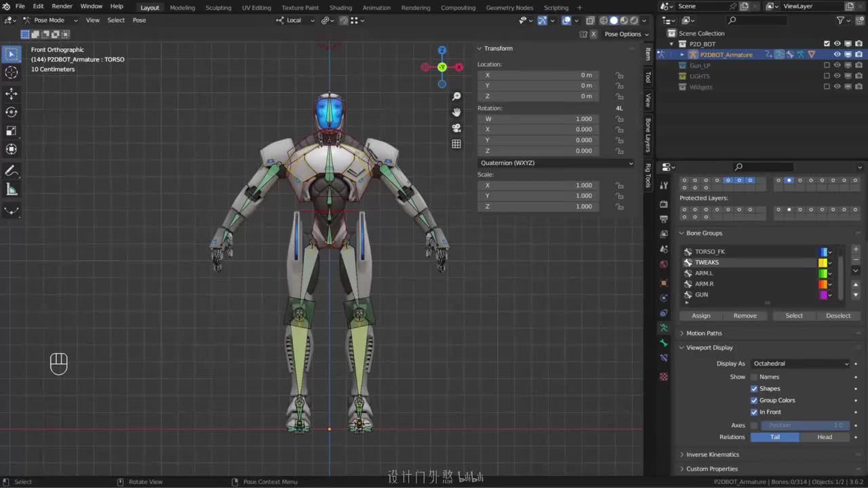
Task: Switch to the Sculpting workspace tab
Action: pyautogui.click(x=218, y=7)
